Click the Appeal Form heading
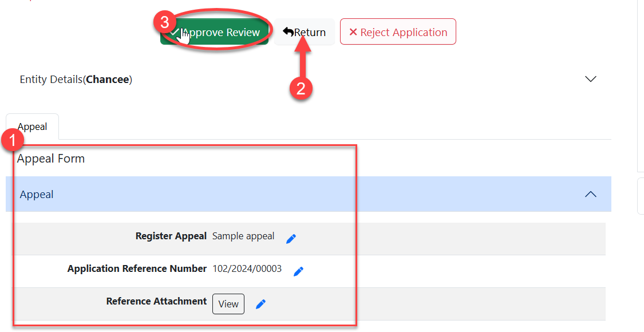Screen dimensions: 644x332 click(51, 159)
